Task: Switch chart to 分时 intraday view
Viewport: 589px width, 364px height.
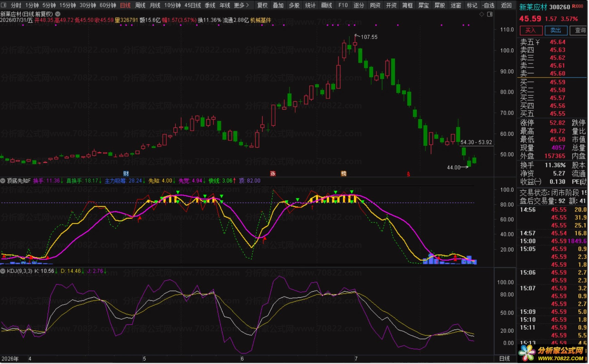Action: (16, 5)
